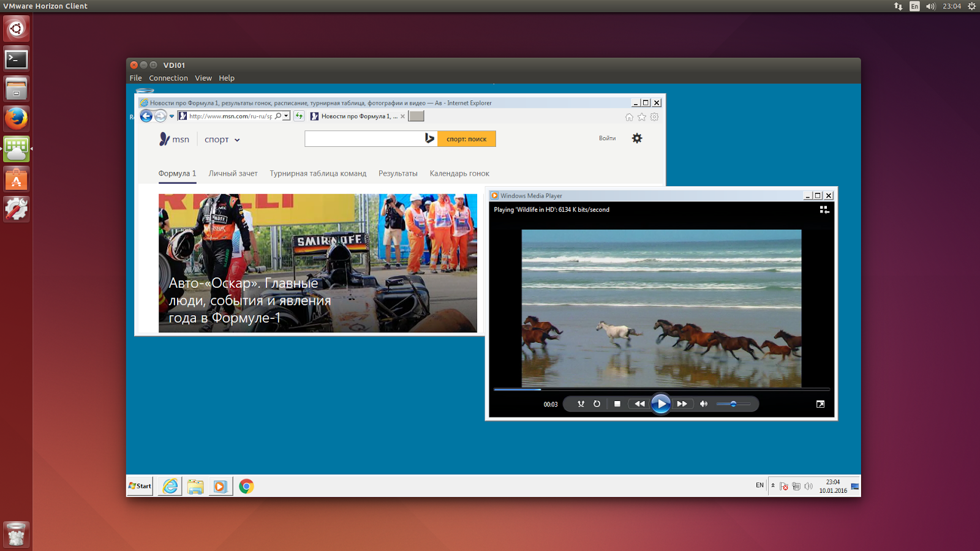
Task: Open the Help menu in VDI01
Action: pos(227,78)
